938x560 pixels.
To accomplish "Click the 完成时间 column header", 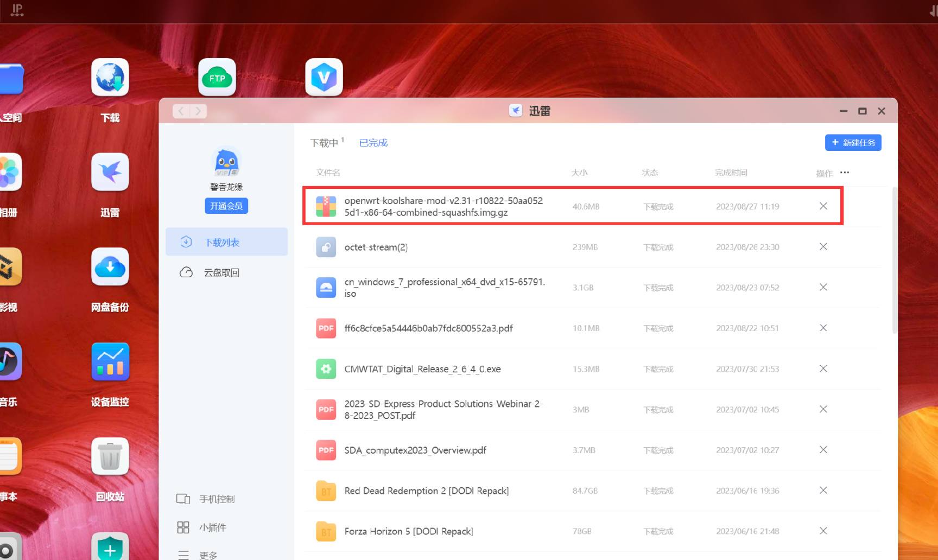I will point(731,173).
